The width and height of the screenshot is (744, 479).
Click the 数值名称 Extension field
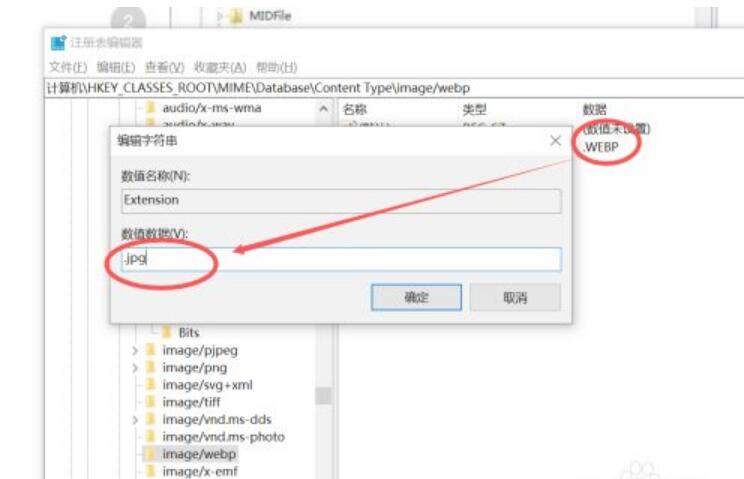pyautogui.click(x=341, y=201)
